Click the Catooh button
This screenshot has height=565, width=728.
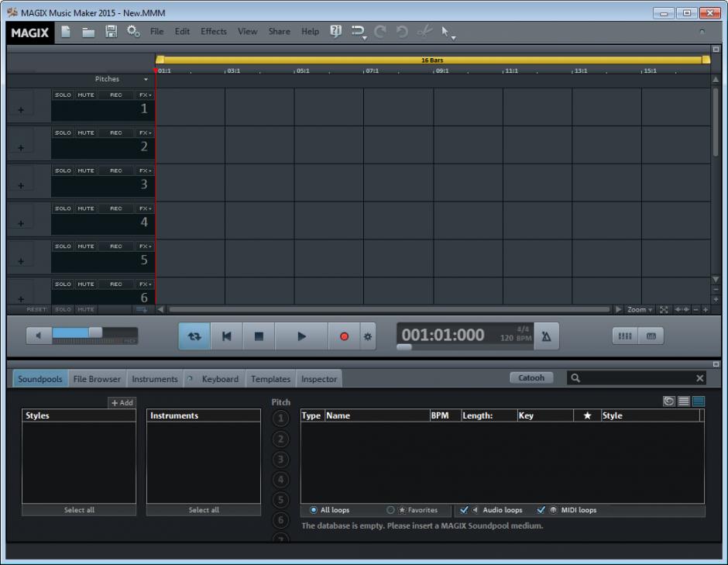(x=531, y=377)
